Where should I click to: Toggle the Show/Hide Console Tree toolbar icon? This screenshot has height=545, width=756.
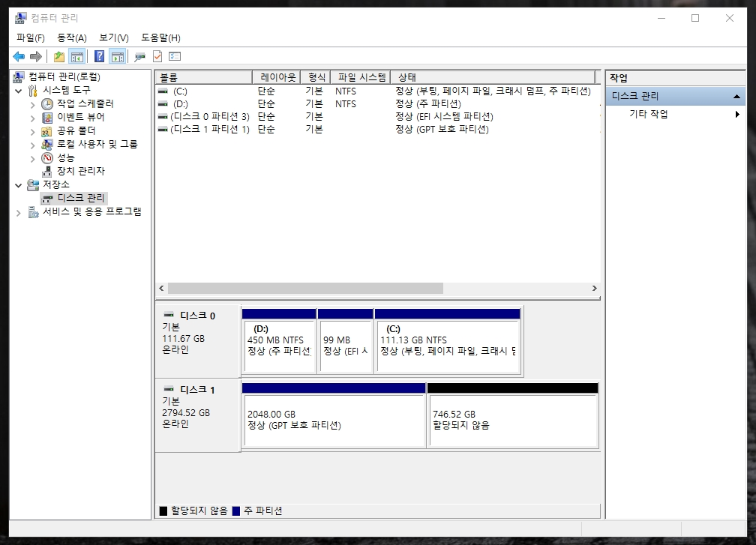[76, 57]
